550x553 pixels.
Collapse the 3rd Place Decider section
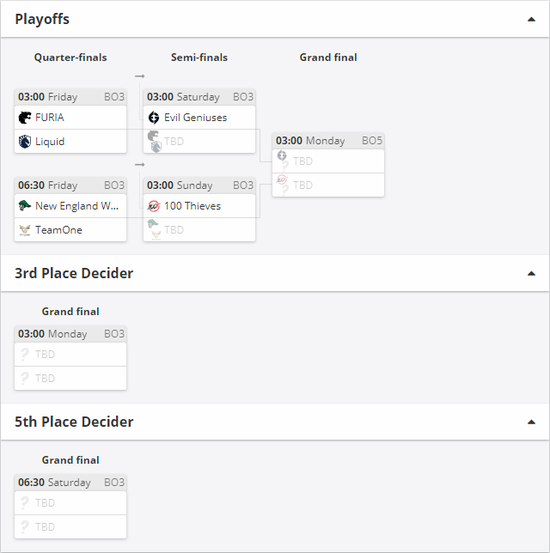531,274
